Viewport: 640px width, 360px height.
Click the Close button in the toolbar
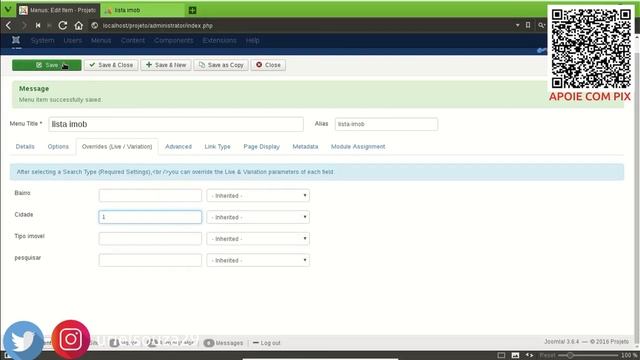point(268,65)
